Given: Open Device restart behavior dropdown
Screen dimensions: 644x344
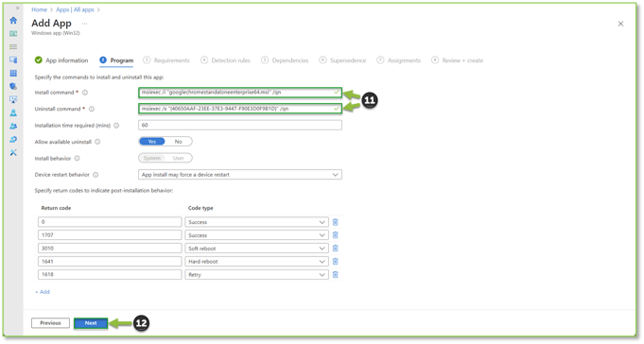Looking at the screenshot, I should coord(240,175).
